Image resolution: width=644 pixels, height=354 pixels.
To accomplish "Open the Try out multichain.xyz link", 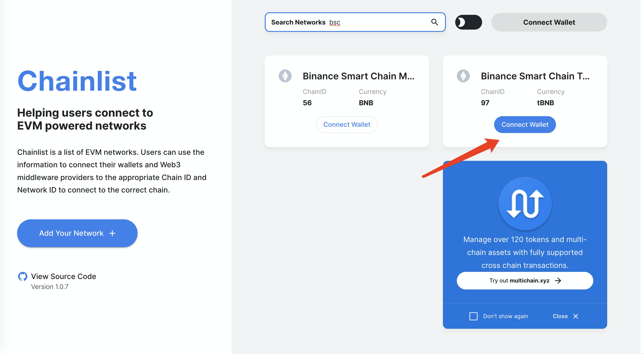I will (x=524, y=281).
